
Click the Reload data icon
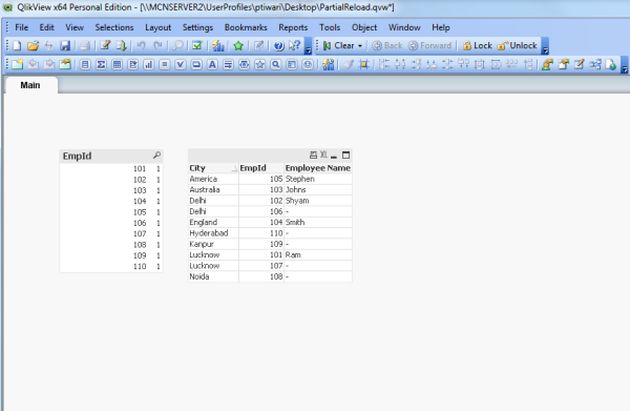[121, 45]
